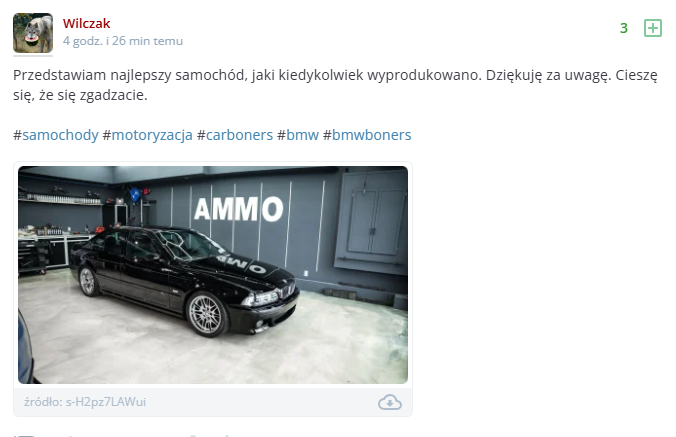Open the #motoryzacja hashtag
Screen dimensions: 676x437
click(147, 135)
